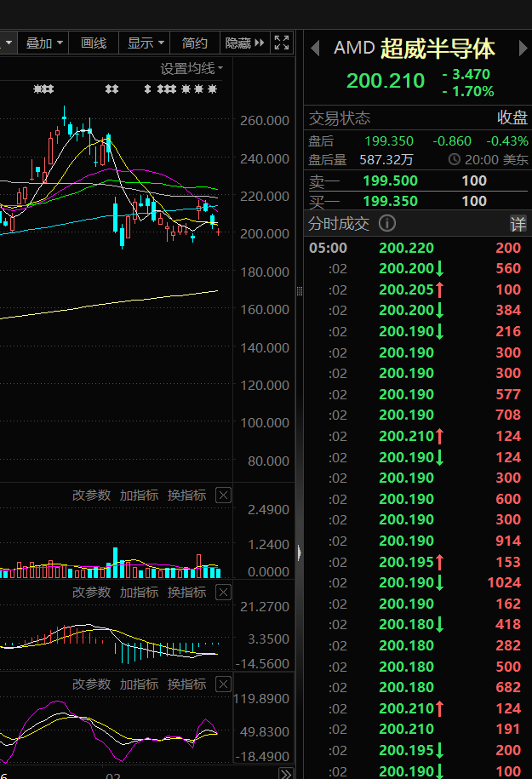The height and width of the screenshot is (779, 532).
Task: Click the AMD 超威半导体 stock title
Action: 415,49
